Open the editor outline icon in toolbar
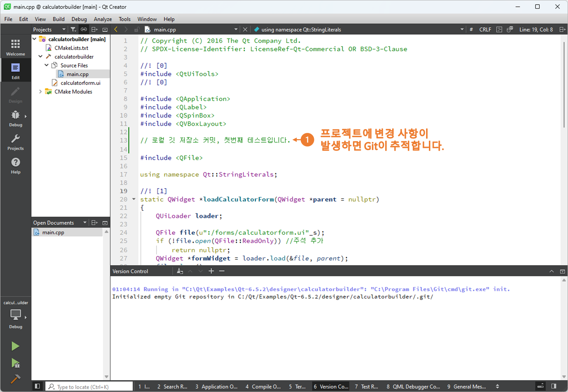 pyautogui.click(x=499, y=29)
